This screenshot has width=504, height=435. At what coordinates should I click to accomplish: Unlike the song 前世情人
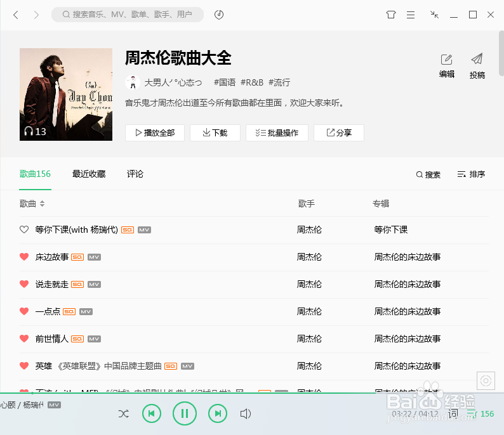24,339
